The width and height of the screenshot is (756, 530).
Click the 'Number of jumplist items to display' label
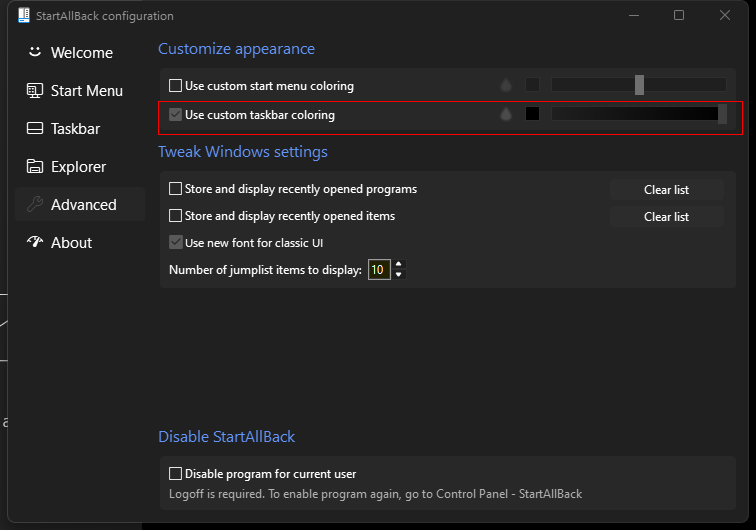(x=265, y=270)
